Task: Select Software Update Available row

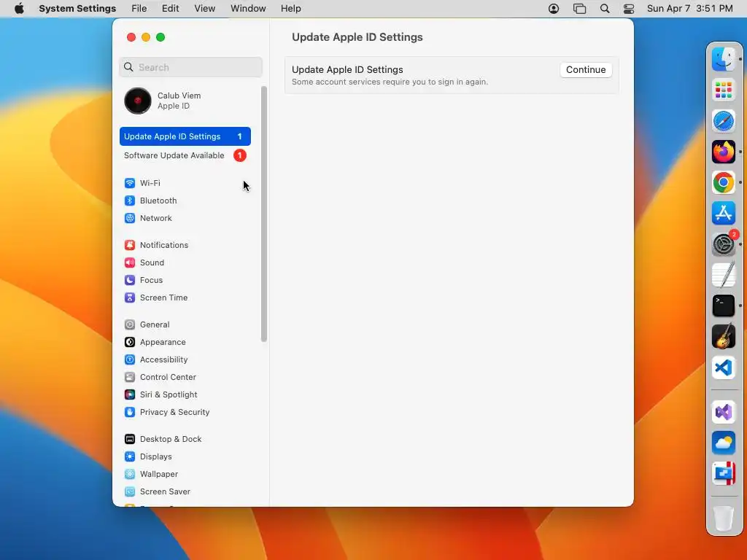Action: tap(185, 155)
